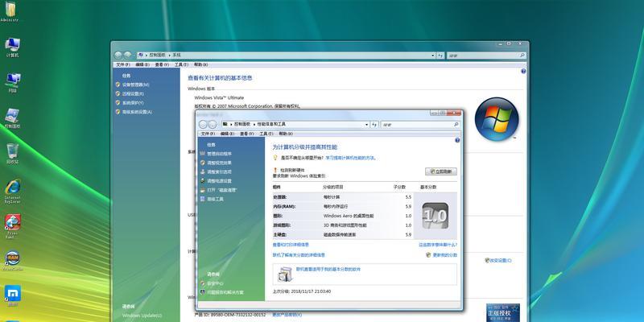Image resolution: width=644 pixels, height=322 pixels.
Task: Click the performance window address bar
Action: [295, 124]
